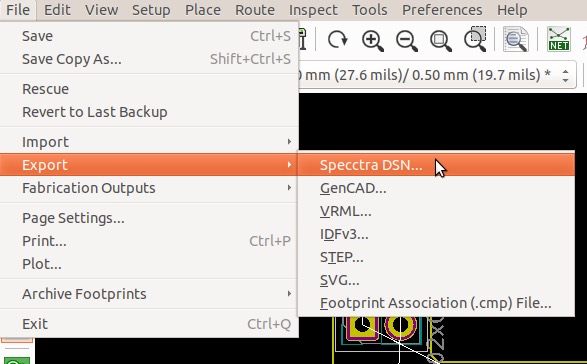Image resolution: width=587 pixels, height=364 pixels.
Task: Open the Setup menu
Action: coord(151,10)
